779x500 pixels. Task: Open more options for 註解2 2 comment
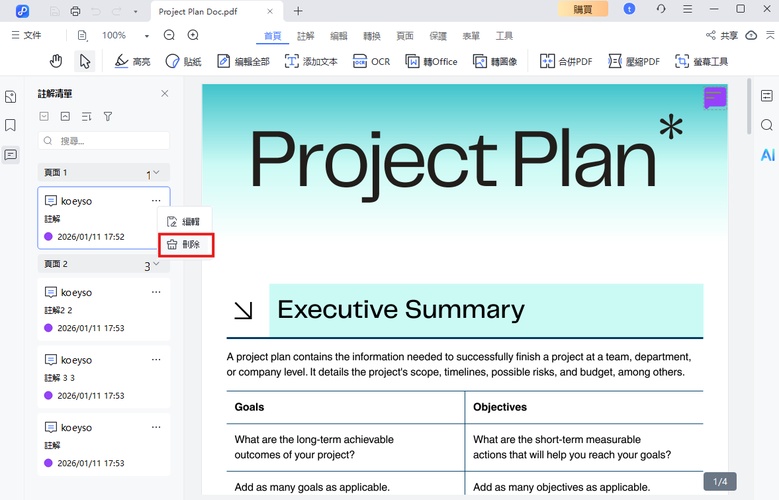[x=156, y=292]
